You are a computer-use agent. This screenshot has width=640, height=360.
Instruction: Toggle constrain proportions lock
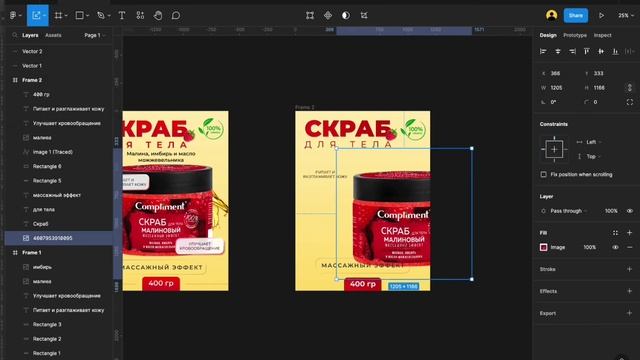tap(629, 87)
